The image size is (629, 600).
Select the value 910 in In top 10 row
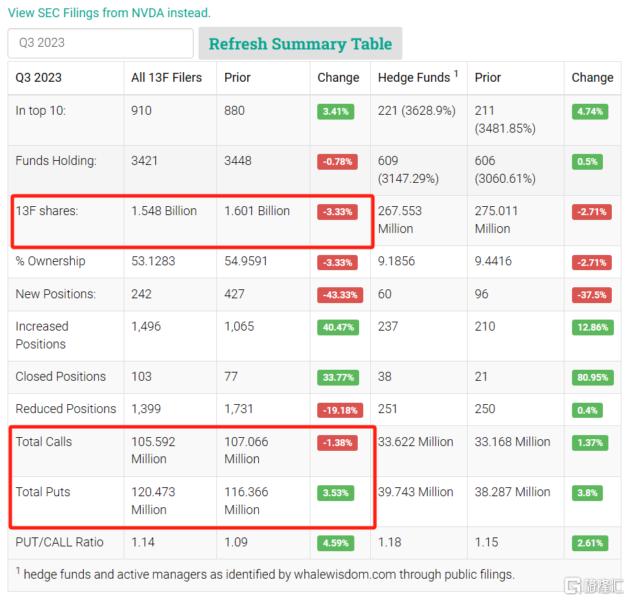[141, 111]
